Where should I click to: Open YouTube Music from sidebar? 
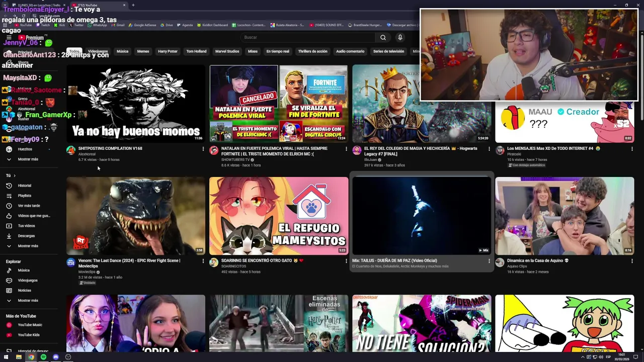point(30,325)
